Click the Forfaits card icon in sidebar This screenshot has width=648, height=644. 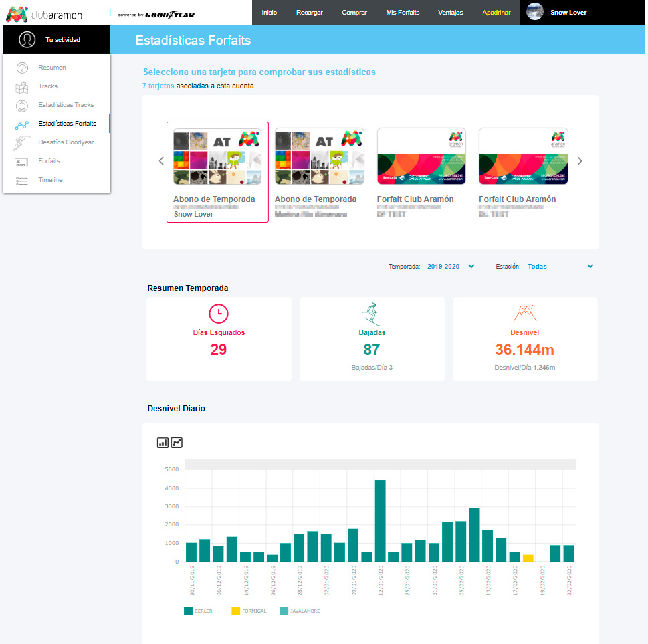(x=22, y=161)
